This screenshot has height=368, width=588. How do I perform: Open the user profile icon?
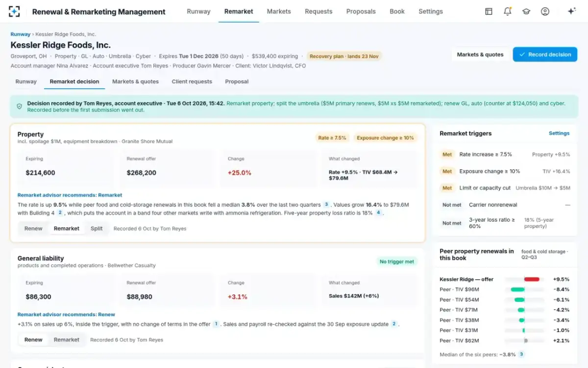click(x=545, y=11)
